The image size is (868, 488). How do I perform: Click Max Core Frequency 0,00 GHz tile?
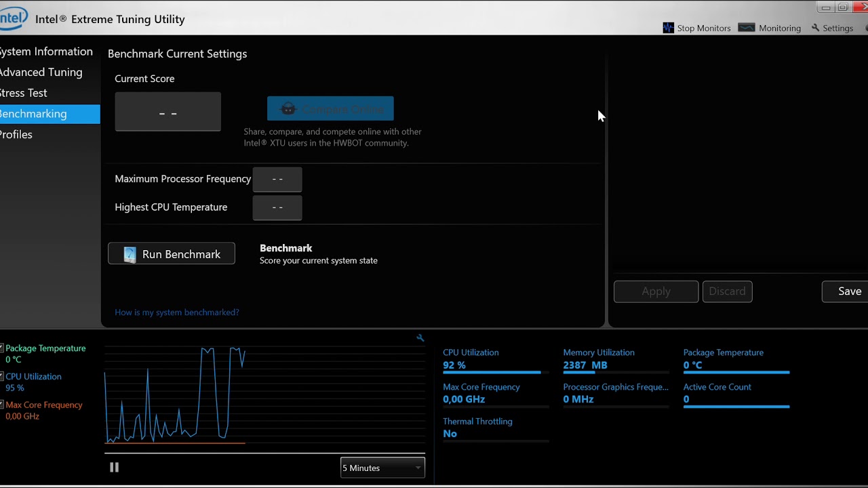[x=496, y=394]
